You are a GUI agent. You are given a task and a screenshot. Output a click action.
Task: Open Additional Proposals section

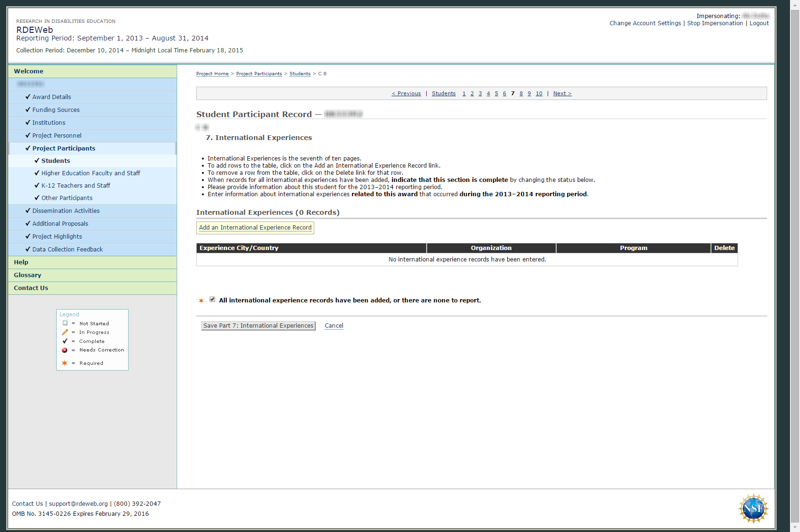click(x=60, y=224)
